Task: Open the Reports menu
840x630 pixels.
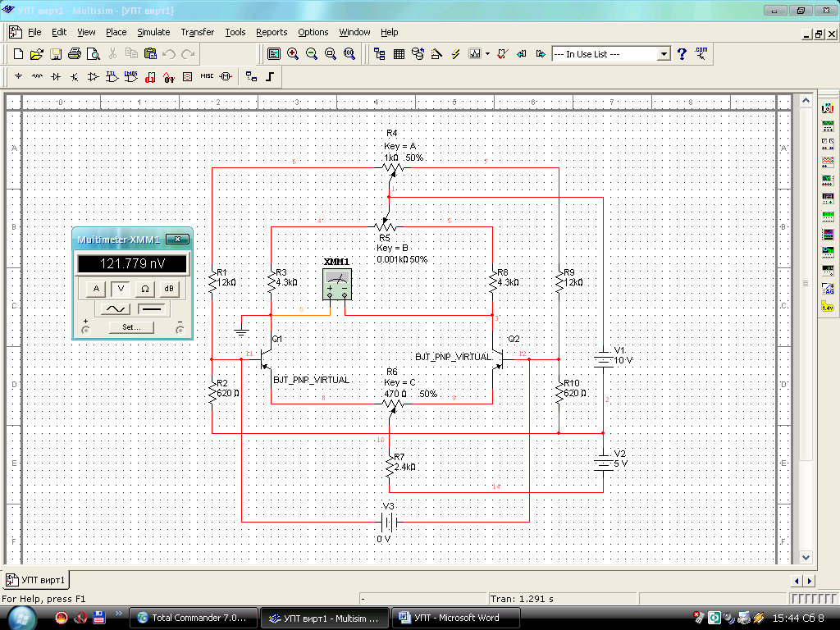Action: coord(272,32)
